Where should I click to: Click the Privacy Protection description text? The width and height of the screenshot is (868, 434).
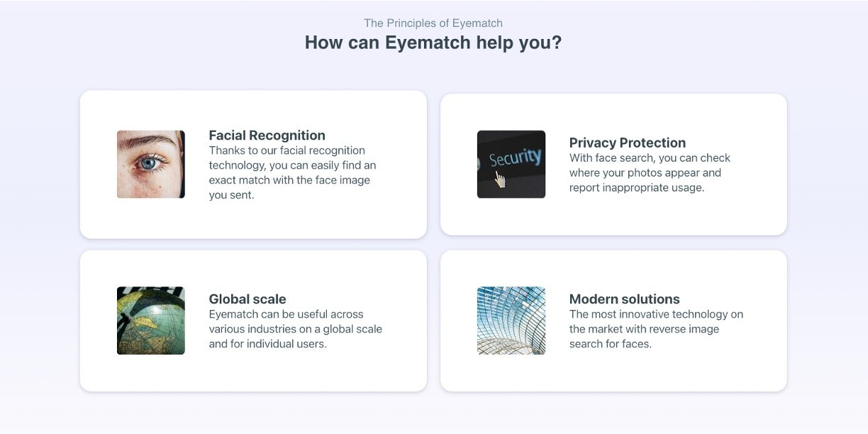point(649,173)
